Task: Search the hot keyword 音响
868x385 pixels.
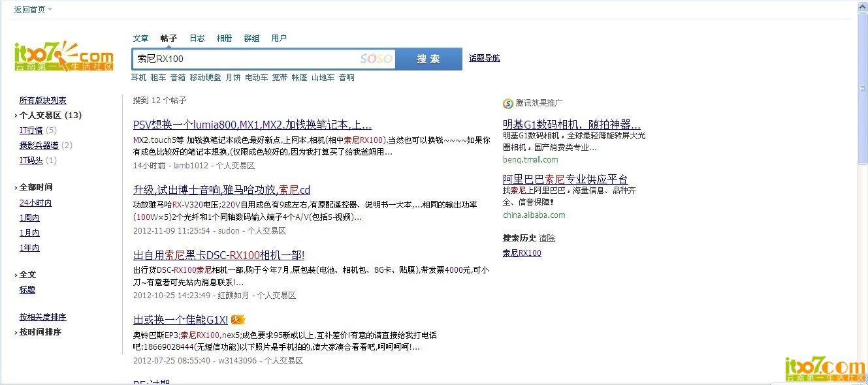Action: (346, 78)
